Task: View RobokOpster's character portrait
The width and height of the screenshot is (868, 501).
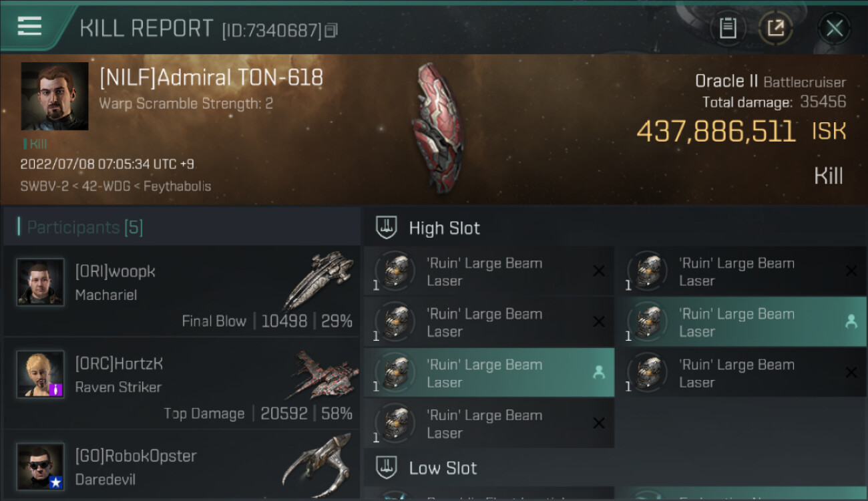Action: (x=41, y=466)
